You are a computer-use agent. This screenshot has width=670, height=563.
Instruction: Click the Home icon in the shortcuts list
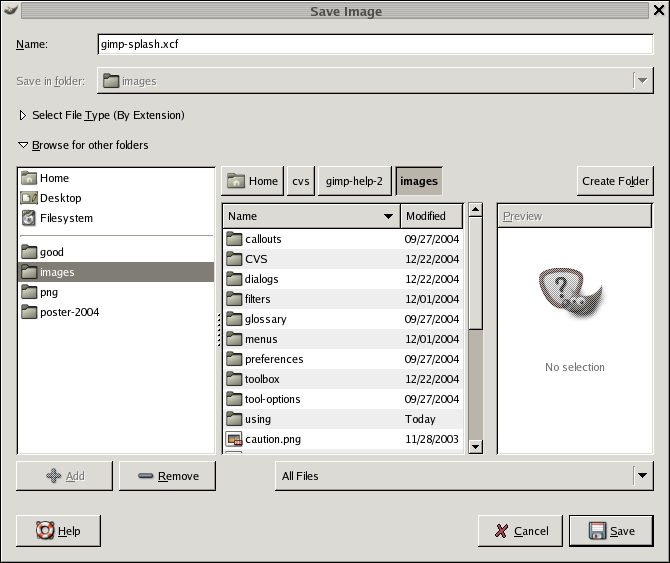tap(29, 178)
